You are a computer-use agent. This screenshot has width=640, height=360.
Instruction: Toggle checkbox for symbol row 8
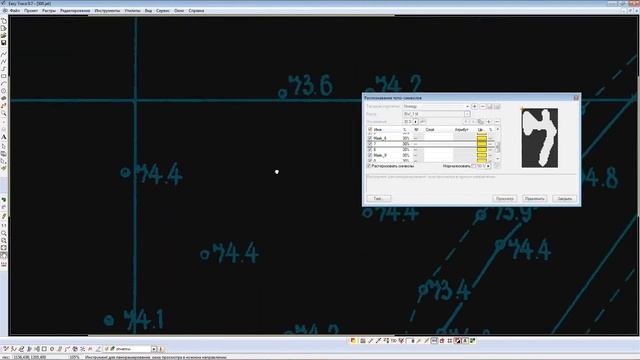point(370,150)
